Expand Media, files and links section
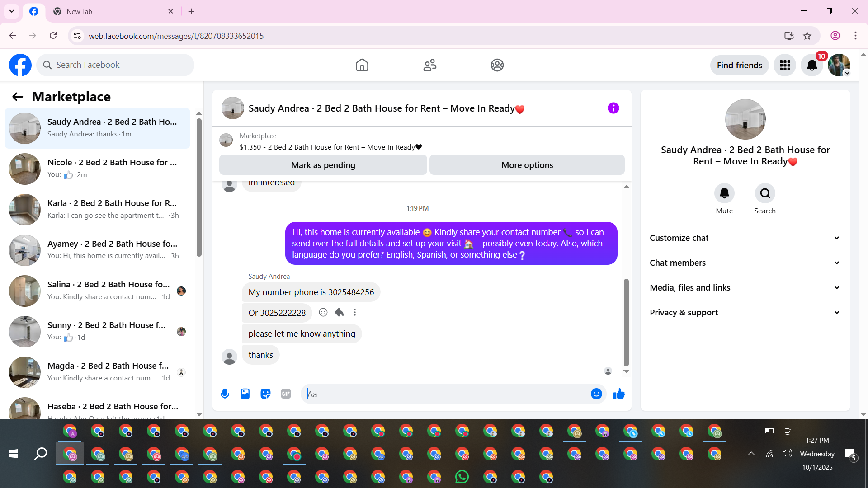This screenshot has height=488, width=868. tap(745, 288)
